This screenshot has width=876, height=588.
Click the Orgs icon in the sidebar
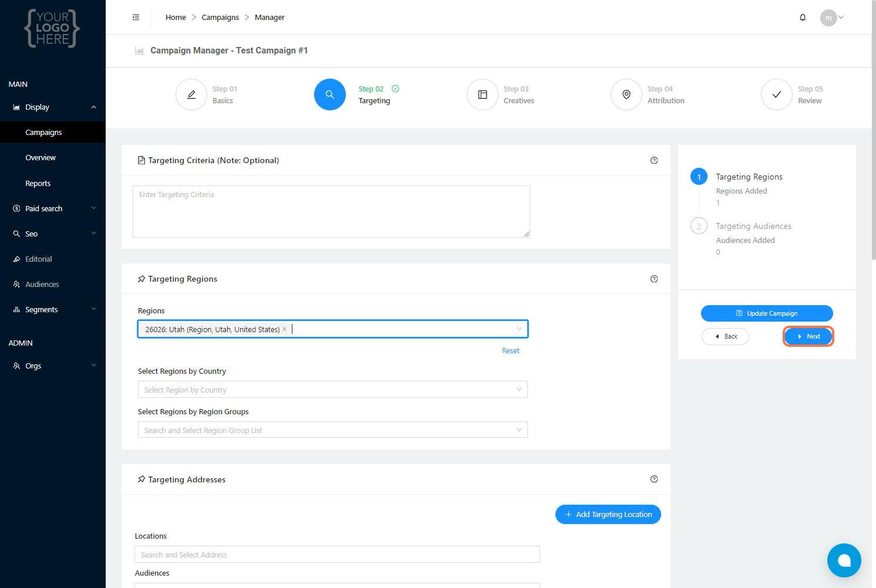tap(16, 366)
